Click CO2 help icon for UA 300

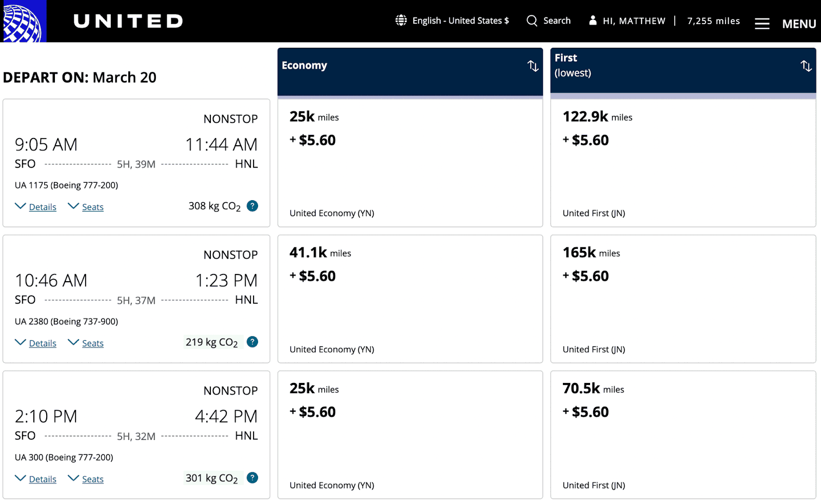point(252,478)
